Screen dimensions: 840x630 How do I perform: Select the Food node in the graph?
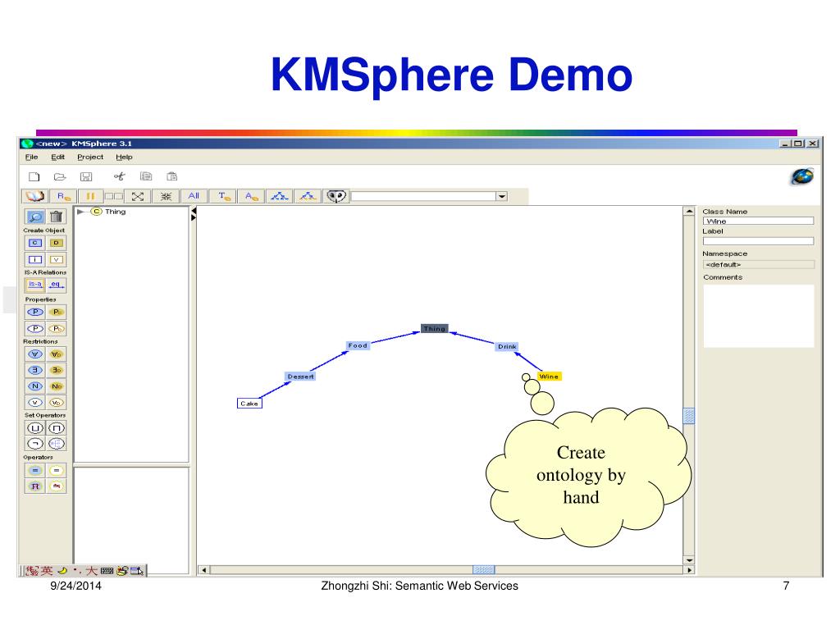pyautogui.click(x=358, y=345)
